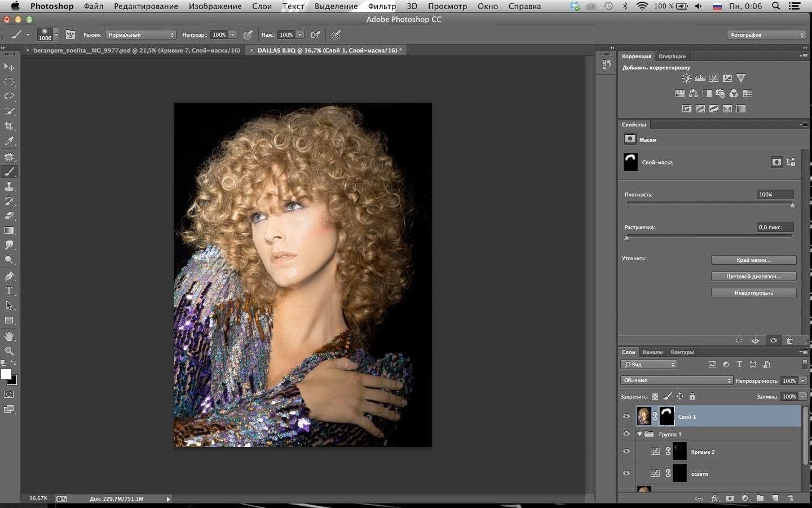The height and width of the screenshot is (508, 812).
Task: Hide Группа 1 with its eye icon
Action: point(626,434)
